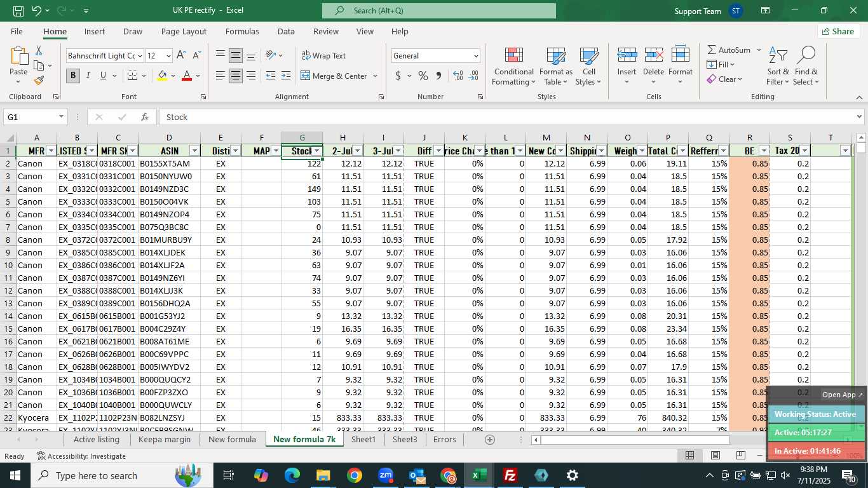The image size is (868, 488).
Task: Click Open App in overlay widget
Action: pos(843,395)
